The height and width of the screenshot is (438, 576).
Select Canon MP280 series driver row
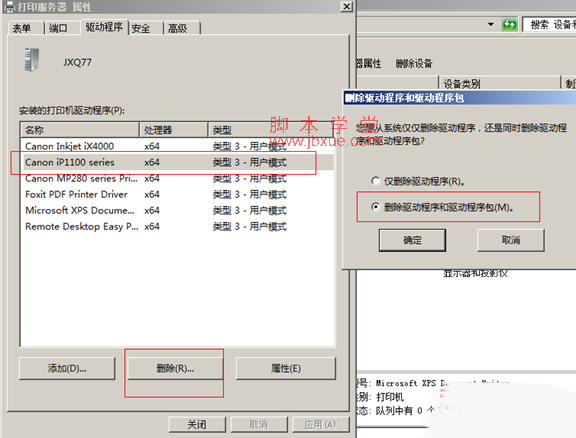click(x=178, y=179)
